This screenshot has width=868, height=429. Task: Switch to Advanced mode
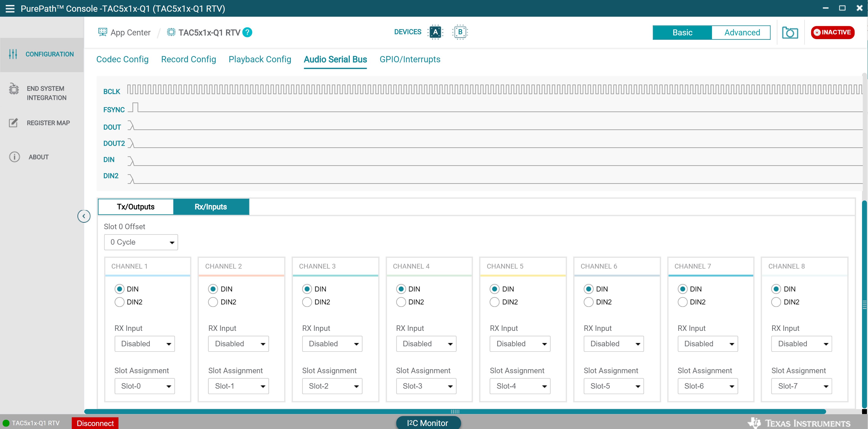[x=741, y=32]
